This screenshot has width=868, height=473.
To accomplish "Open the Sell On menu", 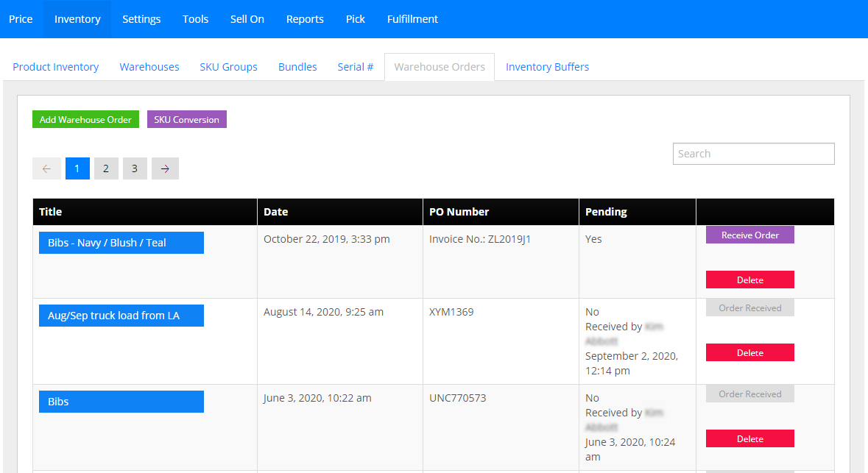I will pos(247,19).
